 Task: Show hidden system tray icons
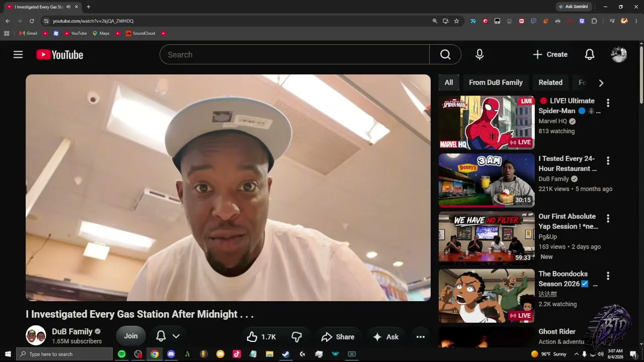[x=577, y=354]
